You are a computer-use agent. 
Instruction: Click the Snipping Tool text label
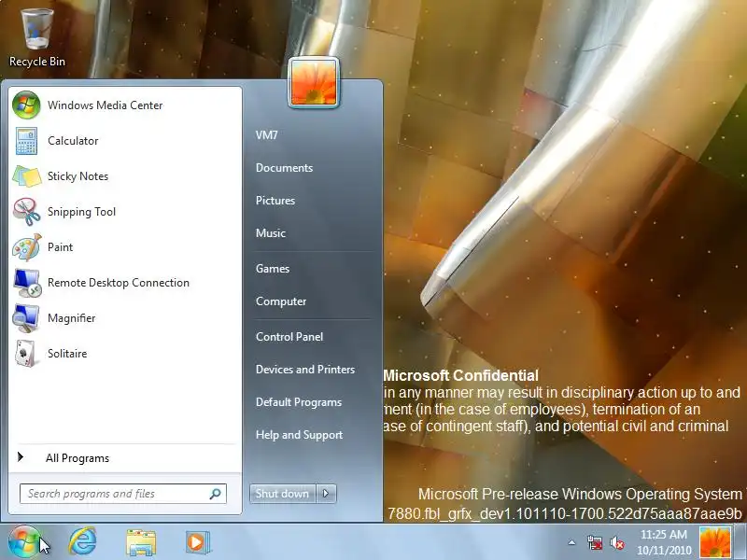tap(81, 212)
